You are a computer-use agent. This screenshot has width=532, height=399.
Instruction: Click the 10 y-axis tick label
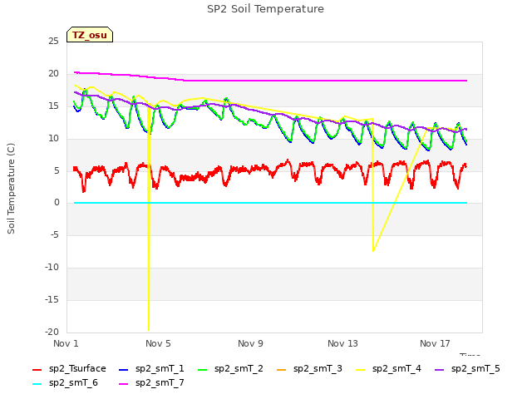pos(53,138)
